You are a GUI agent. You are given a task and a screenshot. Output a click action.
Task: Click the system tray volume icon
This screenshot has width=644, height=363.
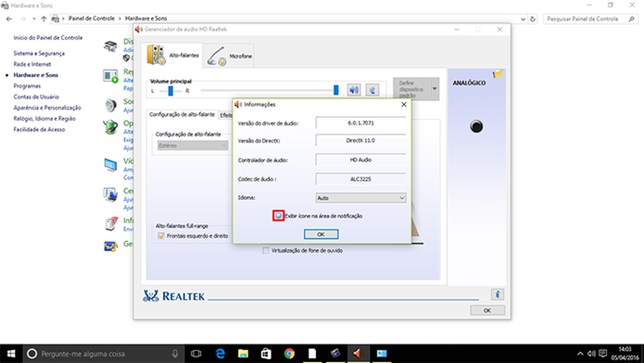[591, 354]
